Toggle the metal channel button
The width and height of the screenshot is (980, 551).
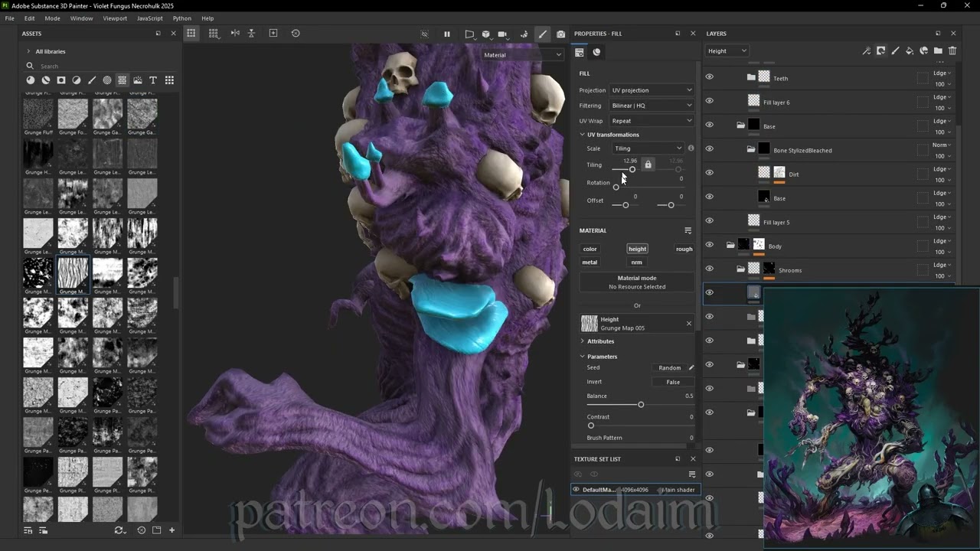(x=590, y=262)
